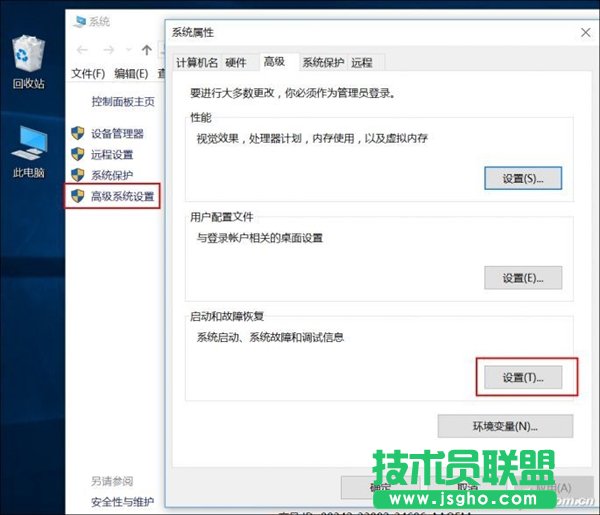Click the 性能 group label
Screen dimensions: 600x515
(x=201, y=117)
